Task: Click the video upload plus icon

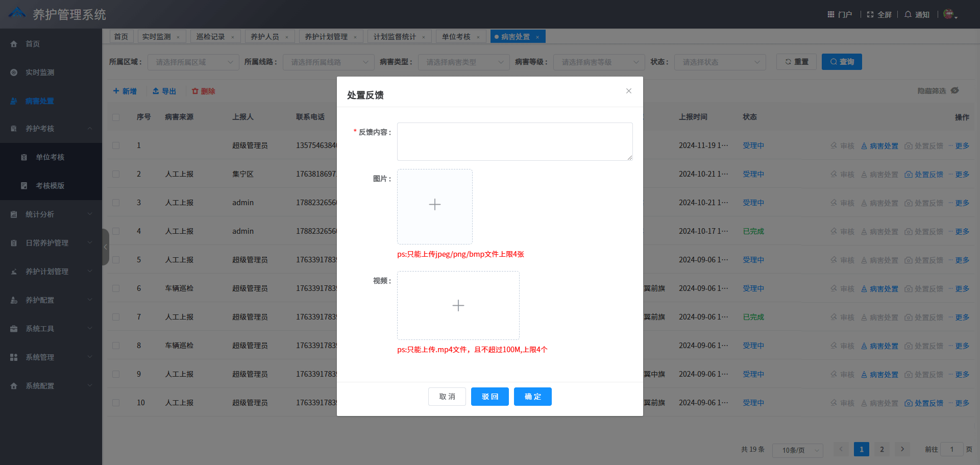Action: pyautogui.click(x=458, y=305)
